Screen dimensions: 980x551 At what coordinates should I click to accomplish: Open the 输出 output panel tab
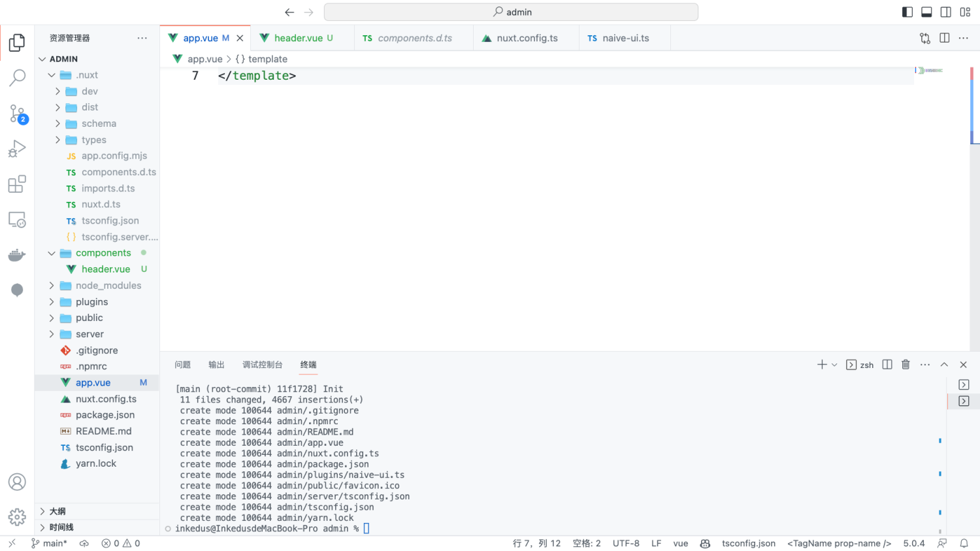(216, 365)
